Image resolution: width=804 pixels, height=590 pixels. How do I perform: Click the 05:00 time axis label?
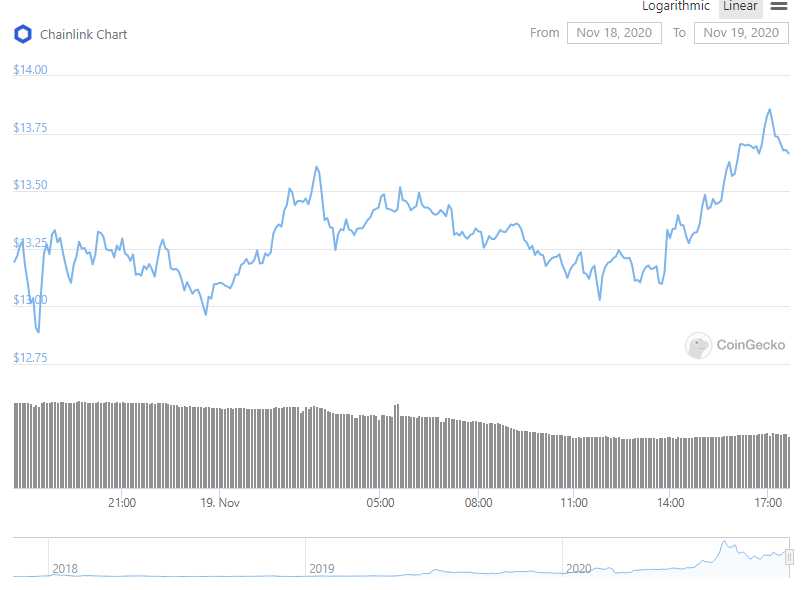tap(380, 503)
